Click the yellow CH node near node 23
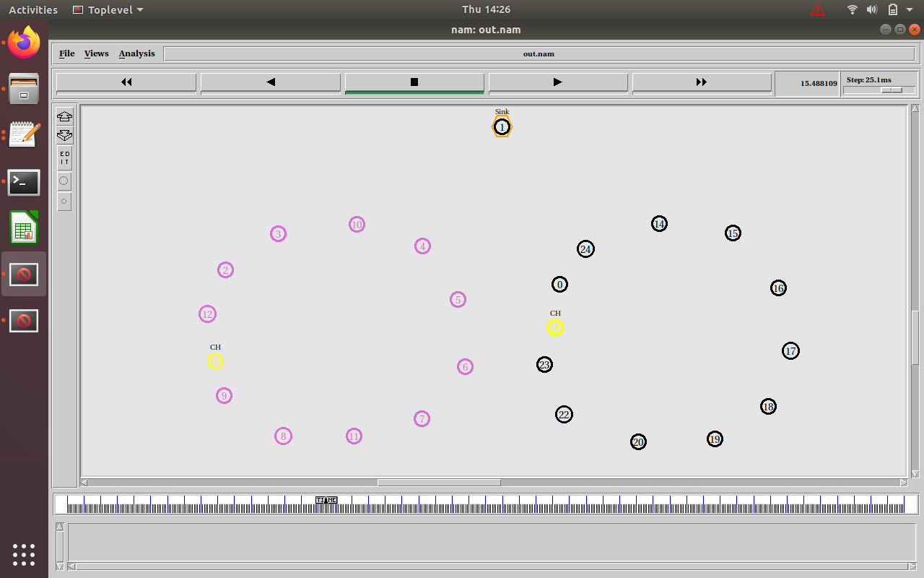This screenshot has width=924, height=578. click(x=555, y=328)
